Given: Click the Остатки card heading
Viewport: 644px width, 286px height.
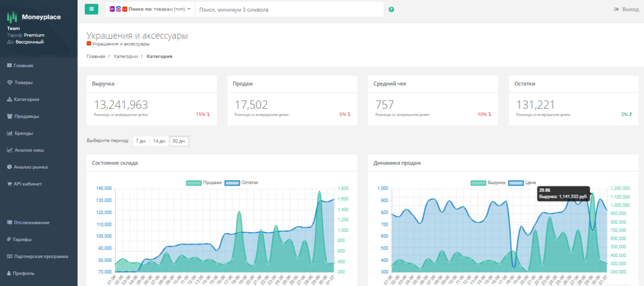Looking at the screenshot, I should (524, 84).
